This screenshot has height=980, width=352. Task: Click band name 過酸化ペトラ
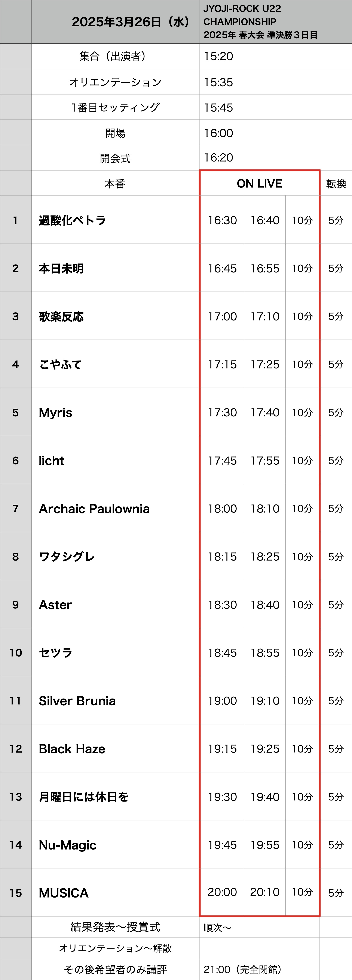72,220
